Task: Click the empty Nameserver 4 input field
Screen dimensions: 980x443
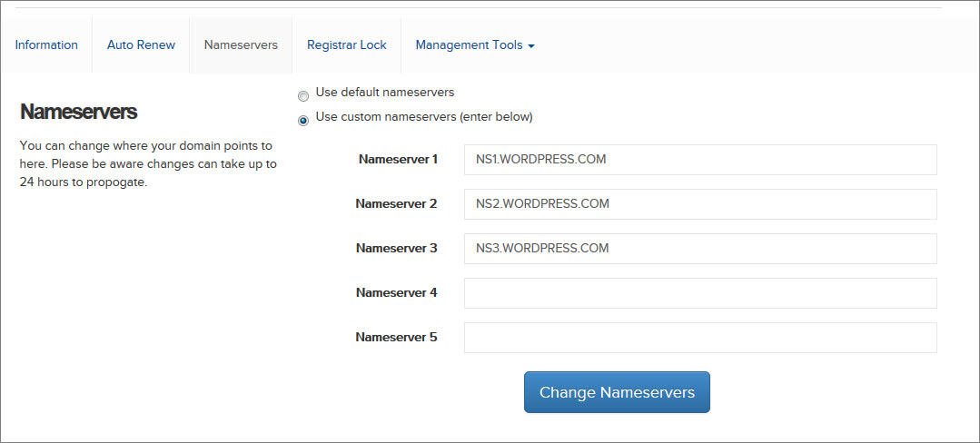Action: coord(699,293)
